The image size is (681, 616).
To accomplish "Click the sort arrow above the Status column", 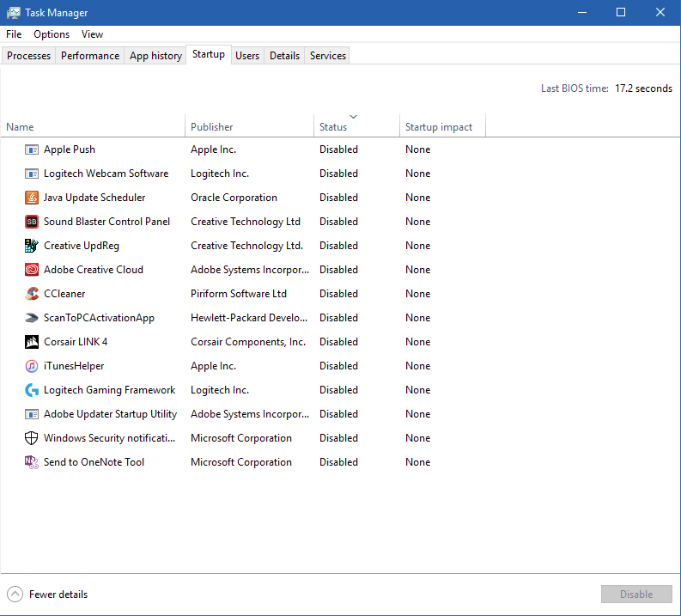I will coord(354,117).
